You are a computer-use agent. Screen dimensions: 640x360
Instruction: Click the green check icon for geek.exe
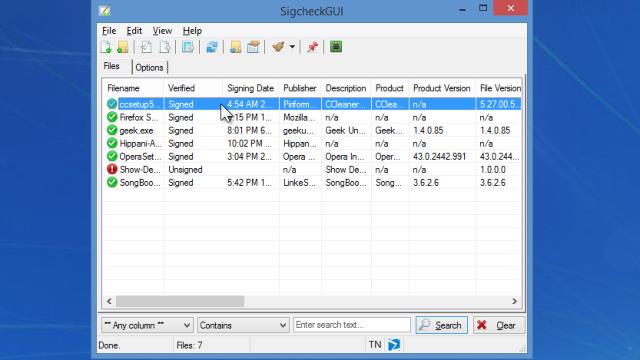point(112,130)
